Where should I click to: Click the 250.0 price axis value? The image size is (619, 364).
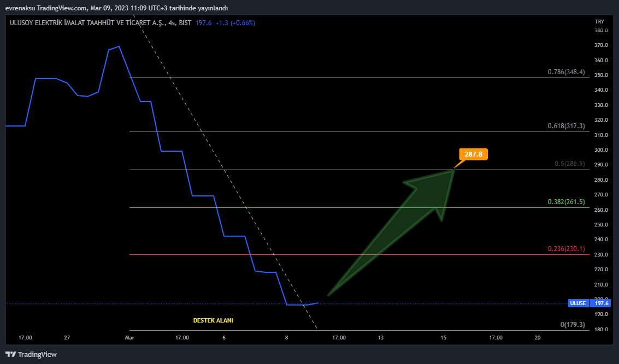click(601, 225)
